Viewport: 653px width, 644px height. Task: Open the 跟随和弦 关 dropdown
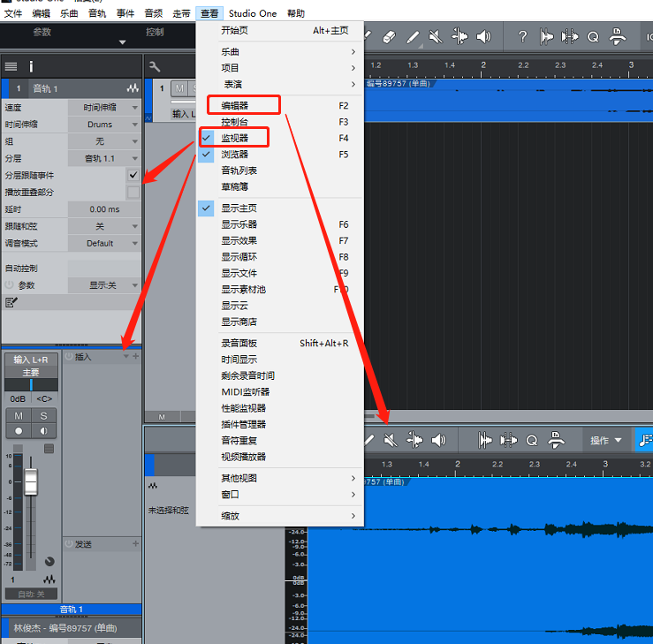104,226
